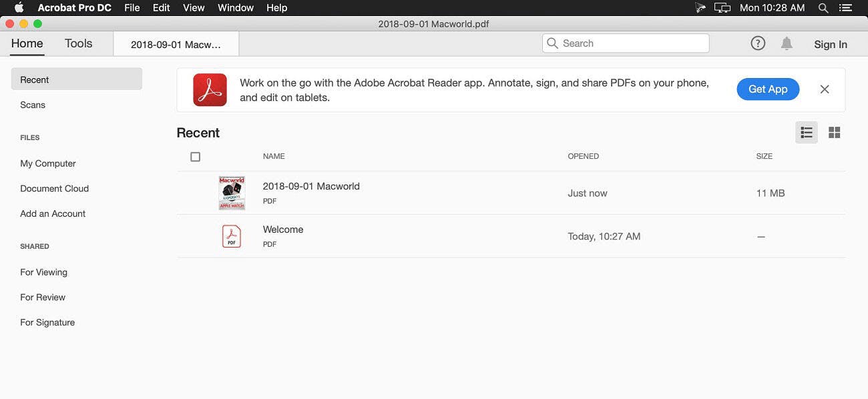The width and height of the screenshot is (868, 399).
Task: Open the Window menu
Action: [x=236, y=8]
